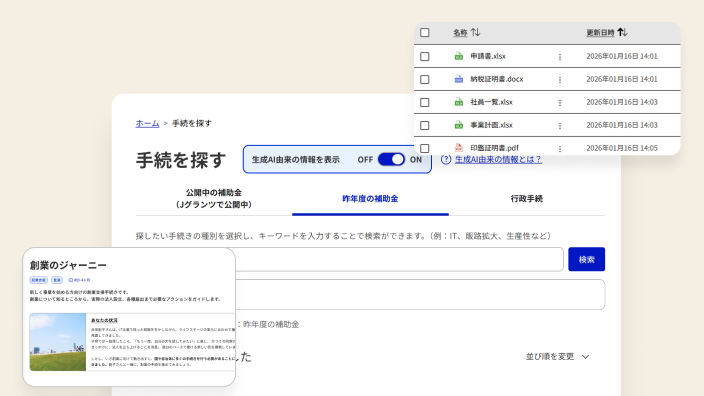Switch to 公開中の補助金 tab

tap(214, 198)
